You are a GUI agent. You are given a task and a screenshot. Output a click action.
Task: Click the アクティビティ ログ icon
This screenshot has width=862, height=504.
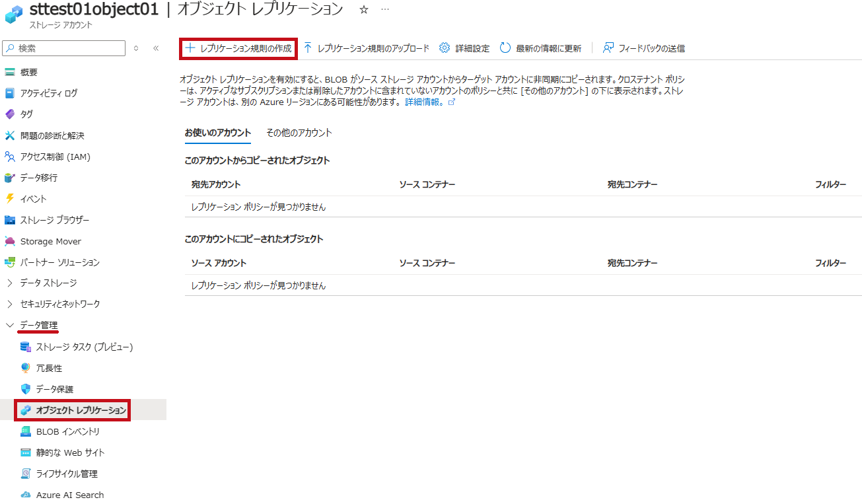pos(9,93)
